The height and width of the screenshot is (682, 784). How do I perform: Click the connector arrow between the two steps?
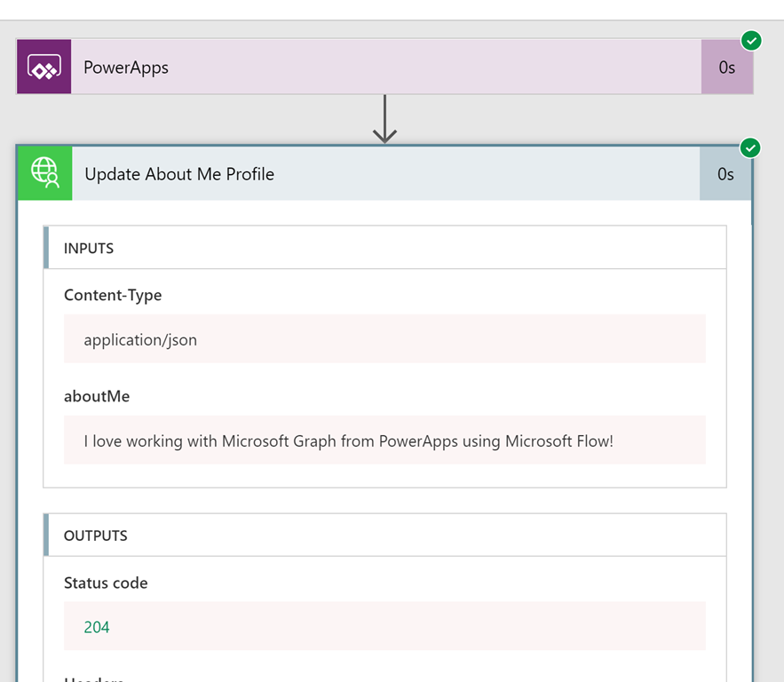(x=384, y=119)
